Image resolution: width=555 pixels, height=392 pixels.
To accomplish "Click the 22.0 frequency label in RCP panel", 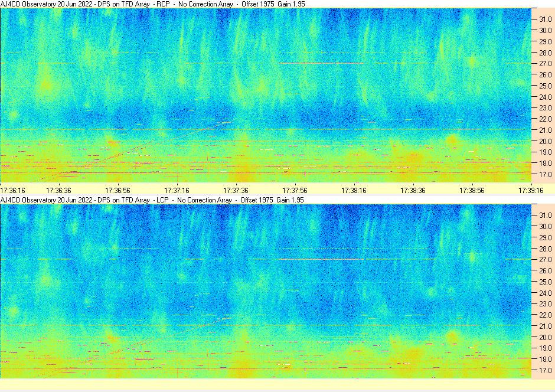I will (x=546, y=119).
